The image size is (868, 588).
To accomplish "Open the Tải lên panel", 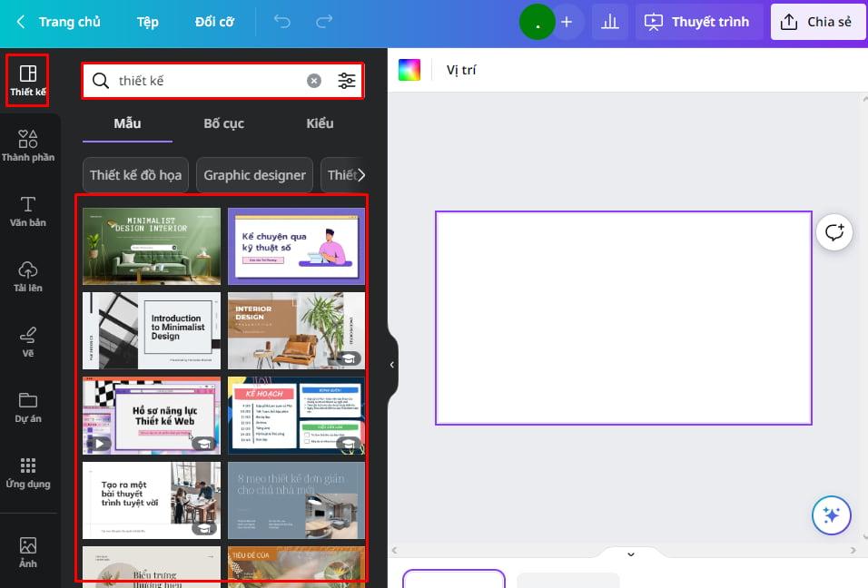I will (x=28, y=277).
